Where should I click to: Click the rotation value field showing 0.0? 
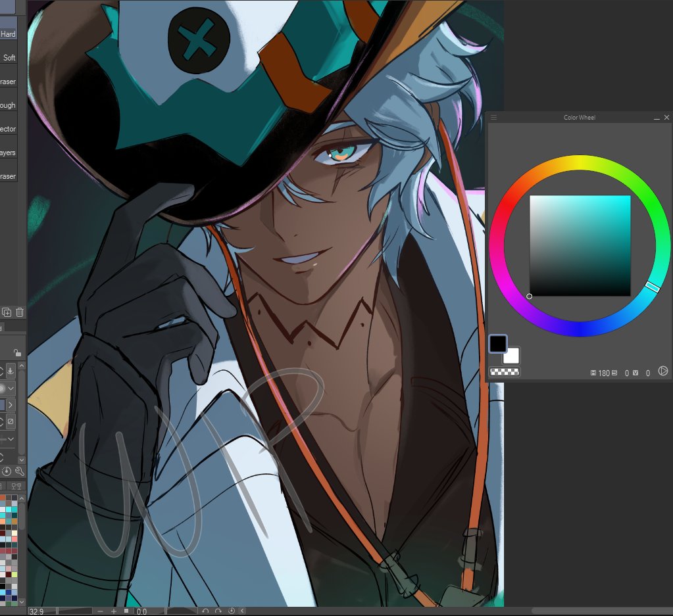coord(142,610)
